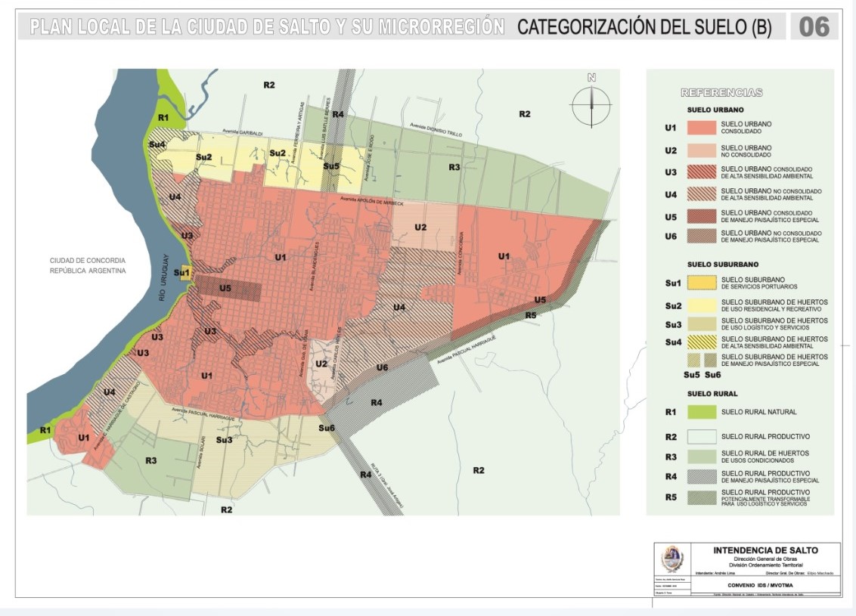Click the page number 06 box

(814, 28)
